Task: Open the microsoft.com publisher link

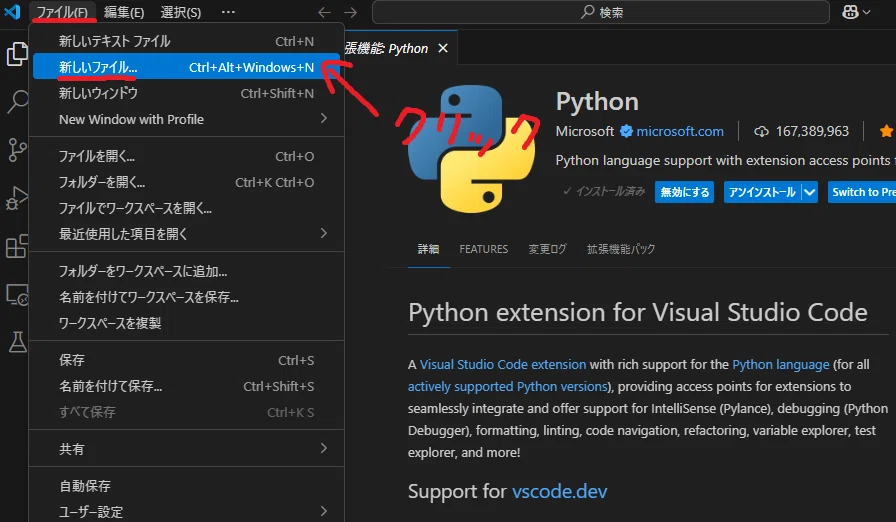Action: pos(680,131)
